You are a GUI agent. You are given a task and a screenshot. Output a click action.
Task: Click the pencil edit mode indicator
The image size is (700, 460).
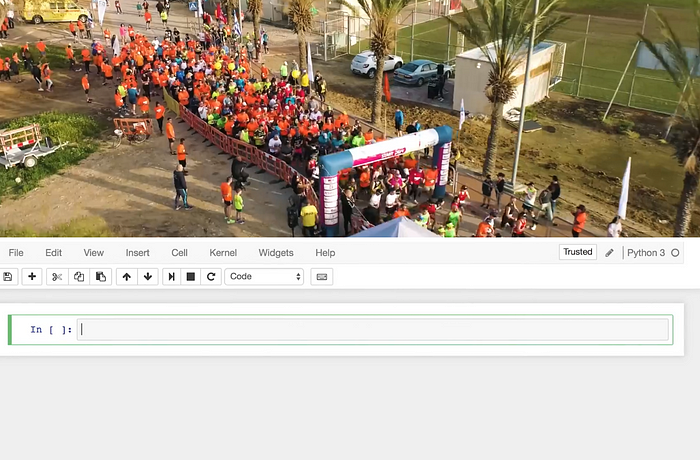(x=609, y=253)
